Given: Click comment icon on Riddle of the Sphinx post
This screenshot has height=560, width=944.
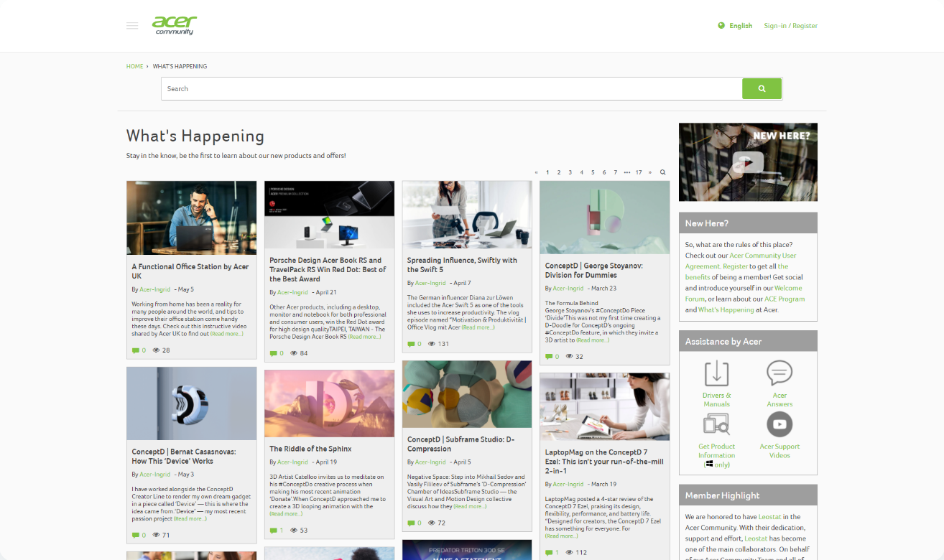Looking at the screenshot, I should 272,531.
